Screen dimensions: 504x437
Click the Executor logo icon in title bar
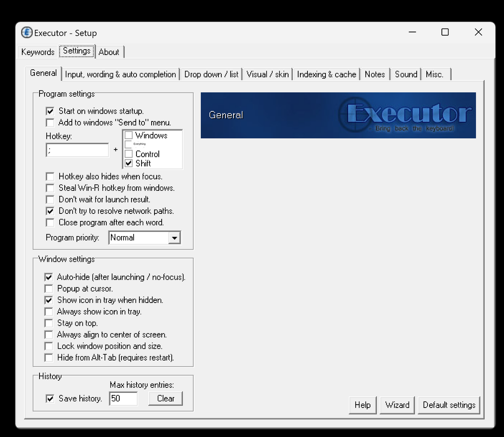point(27,33)
